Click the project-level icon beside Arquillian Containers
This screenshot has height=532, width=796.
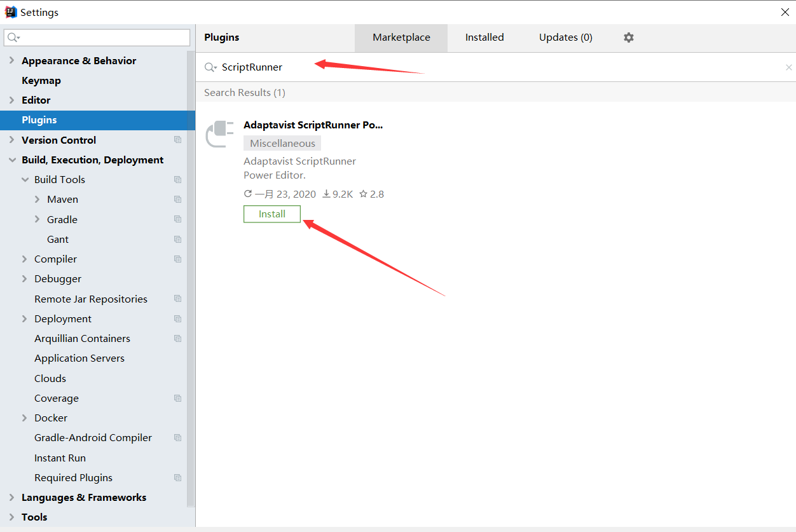178,339
